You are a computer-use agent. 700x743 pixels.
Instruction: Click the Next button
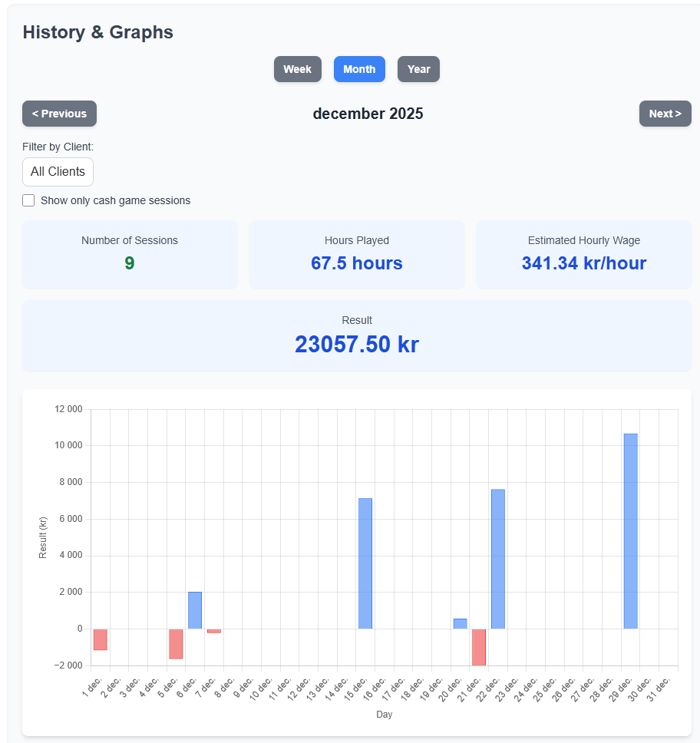665,113
